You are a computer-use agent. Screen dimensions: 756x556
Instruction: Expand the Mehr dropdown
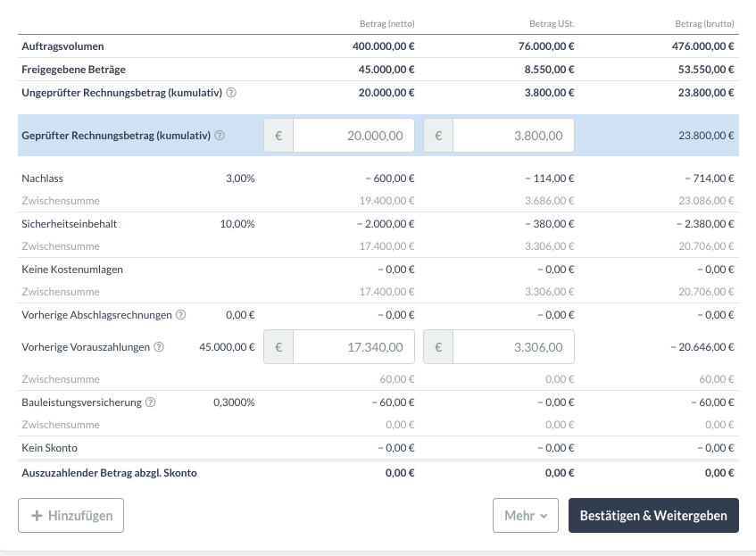[x=525, y=516]
